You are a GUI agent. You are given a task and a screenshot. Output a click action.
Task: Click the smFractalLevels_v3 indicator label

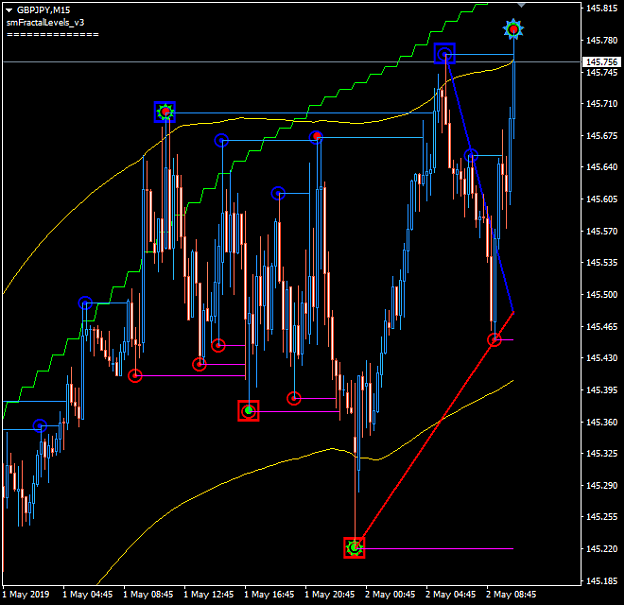[45, 23]
